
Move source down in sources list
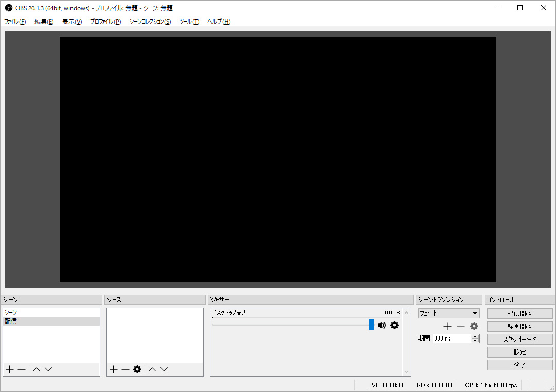point(164,369)
